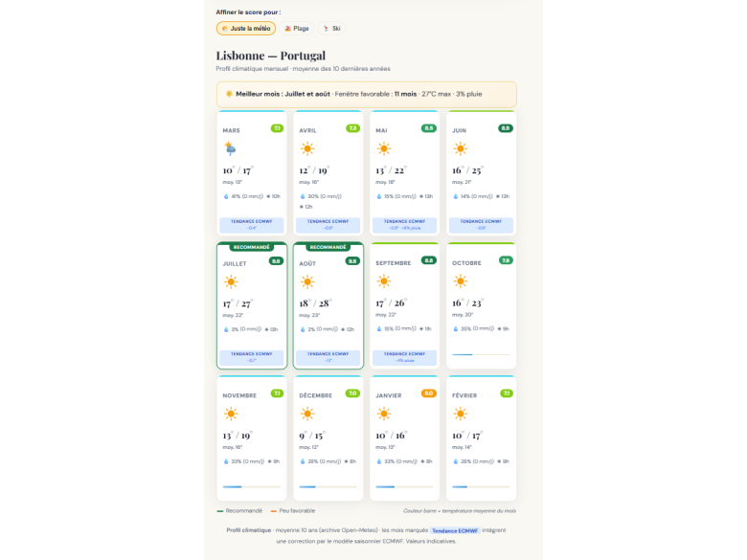Select the "Juste la météo" score filter
This screenshot has height=560, width=747.
pyautogui.click(x=246, y=29)
